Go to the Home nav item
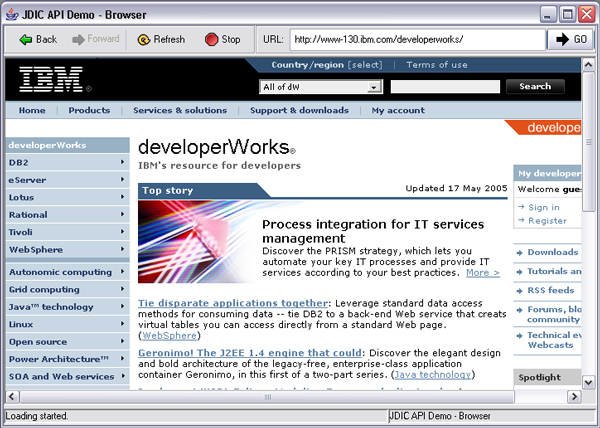Viewport: 600px width, 428px height. pyautogui.click(x=32, y=110)
